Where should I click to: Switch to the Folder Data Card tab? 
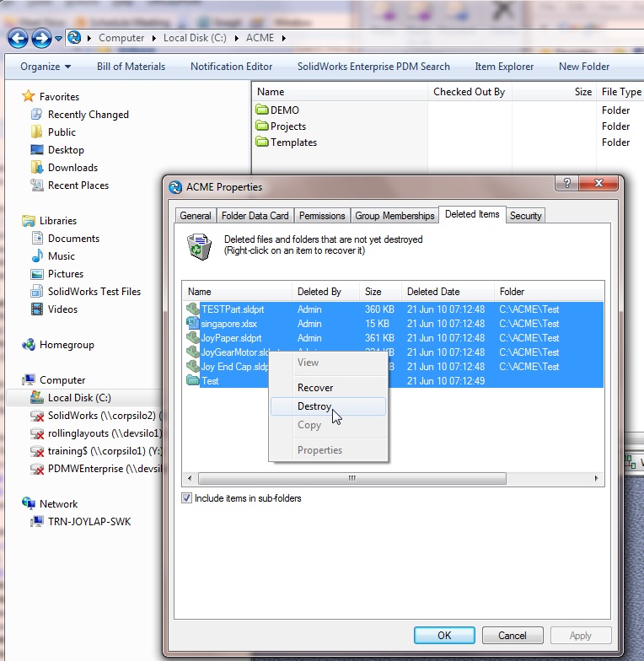pos(255,216)
